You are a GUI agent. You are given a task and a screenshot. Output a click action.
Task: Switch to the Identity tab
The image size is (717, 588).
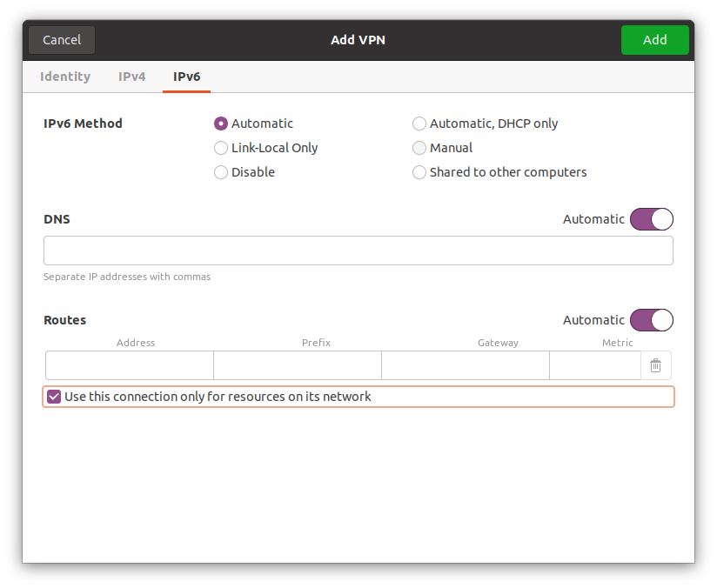click(65, 77)
